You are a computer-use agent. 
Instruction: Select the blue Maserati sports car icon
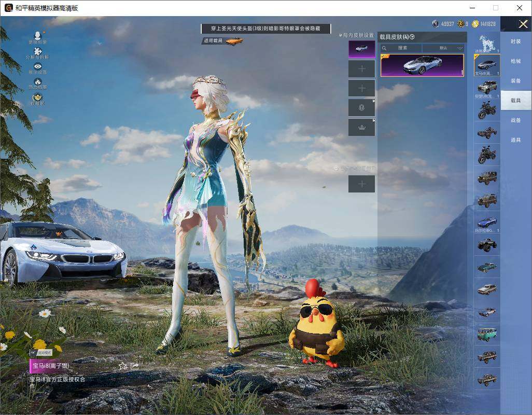(487, 222)
